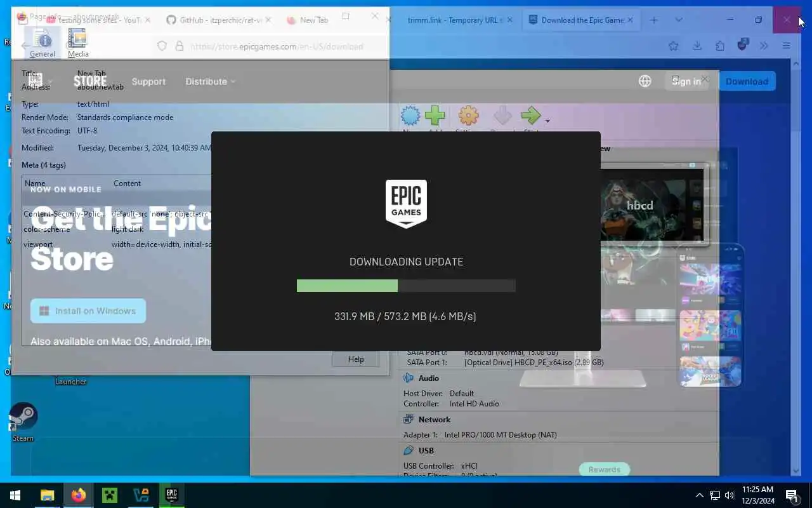The width and height of the screenshot is (812, 508).
Task: Open the notification center icon
Action: [x=792, y=495]
